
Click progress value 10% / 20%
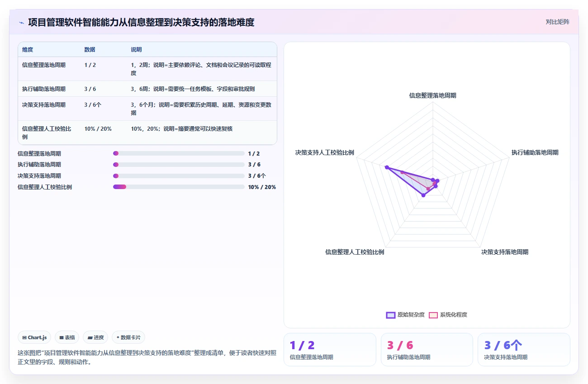tap(262, 187)
